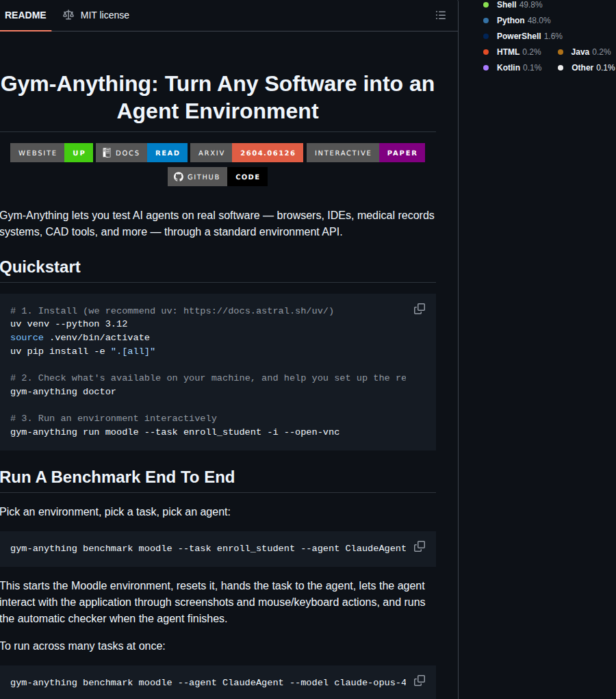The image size is (616, 699).
Task: Click the 'source .venv/bin/activate' line
Action: pos(80,338)
